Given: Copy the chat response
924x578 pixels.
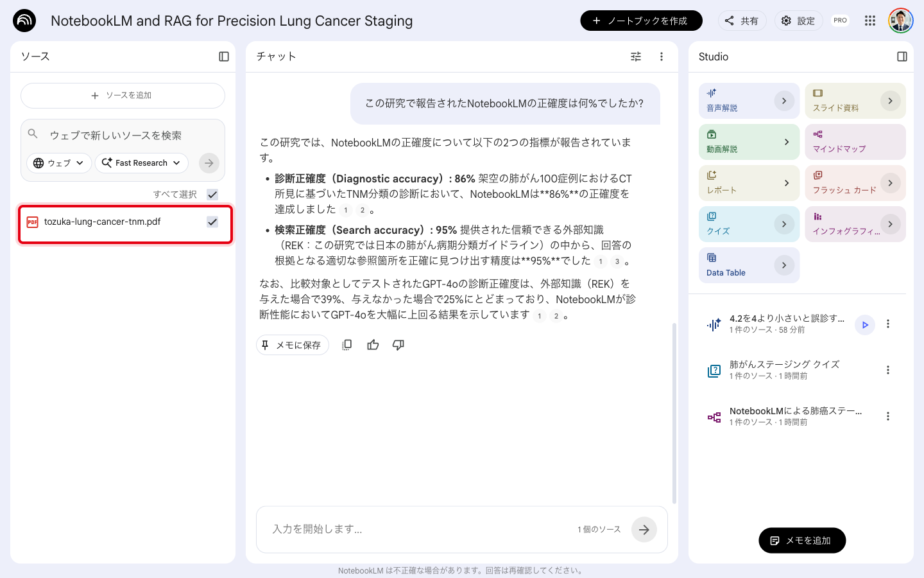Looking at the screenshot, I should pos(347,345).
